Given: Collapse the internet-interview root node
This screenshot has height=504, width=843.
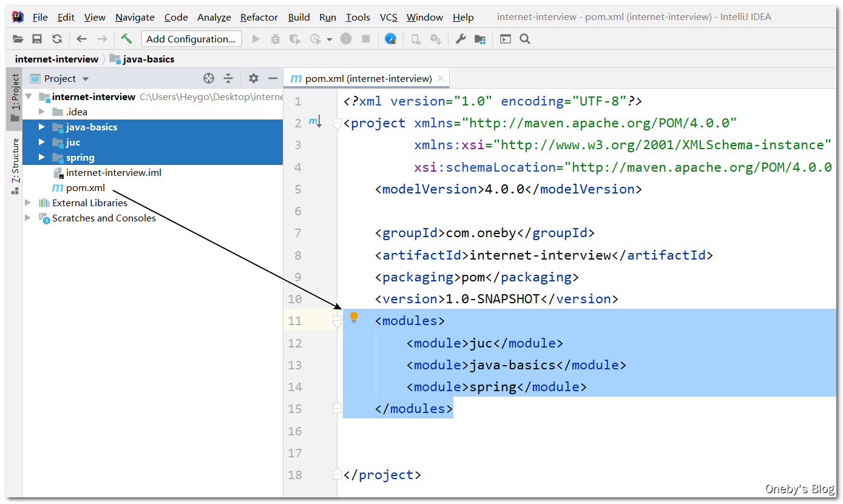Looking at the screenshot, I should point(29,96).
